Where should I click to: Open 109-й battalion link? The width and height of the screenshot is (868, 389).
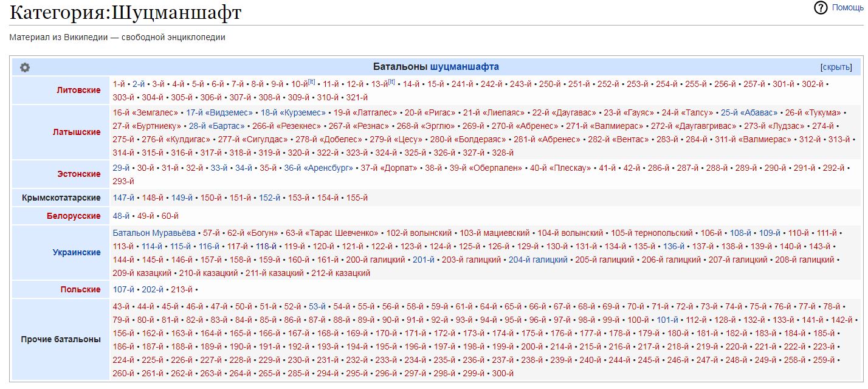(770, 233)
